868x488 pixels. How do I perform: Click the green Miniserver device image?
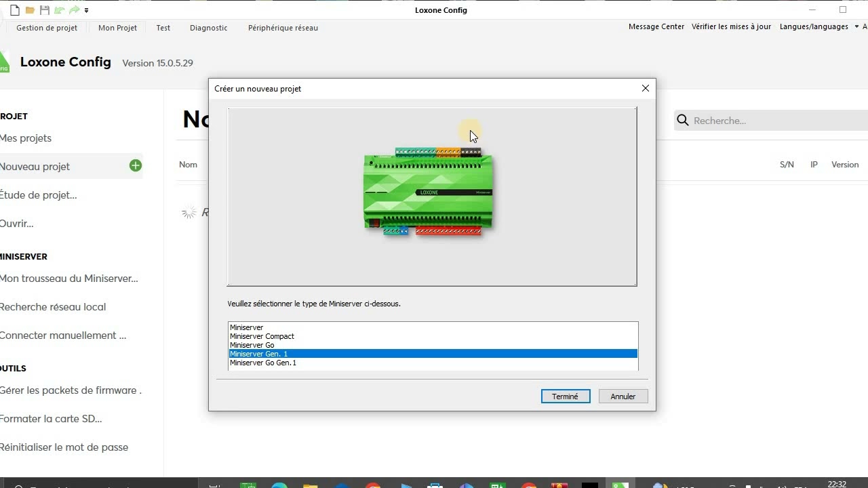(x=428, y=192)
